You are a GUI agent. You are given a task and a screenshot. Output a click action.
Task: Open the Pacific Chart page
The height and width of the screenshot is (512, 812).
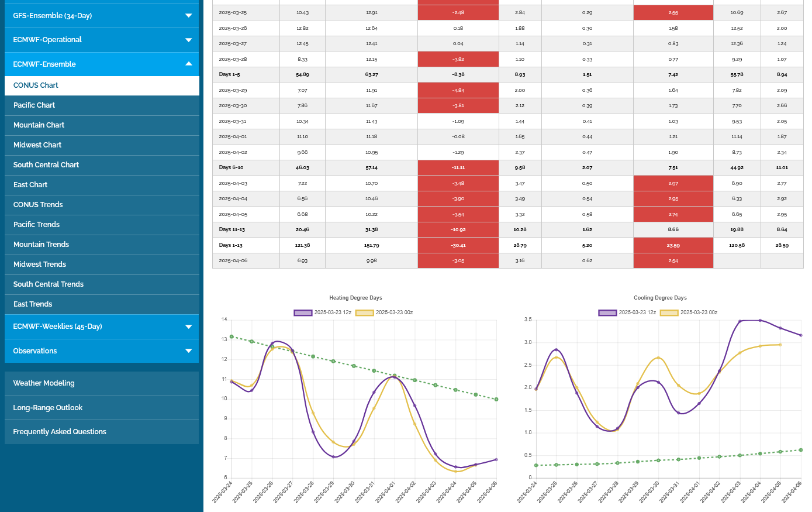click(x=34, y=105)
